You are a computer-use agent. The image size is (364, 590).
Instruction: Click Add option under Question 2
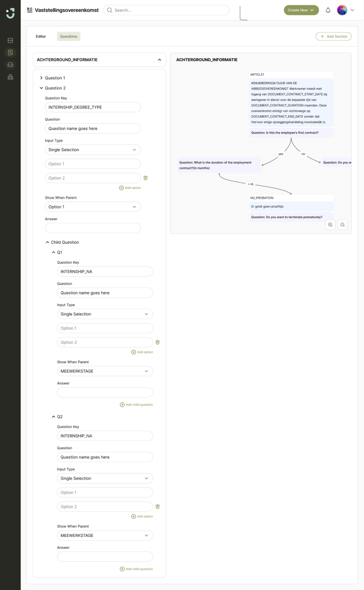pyautogui.click(x=130, y=188)
